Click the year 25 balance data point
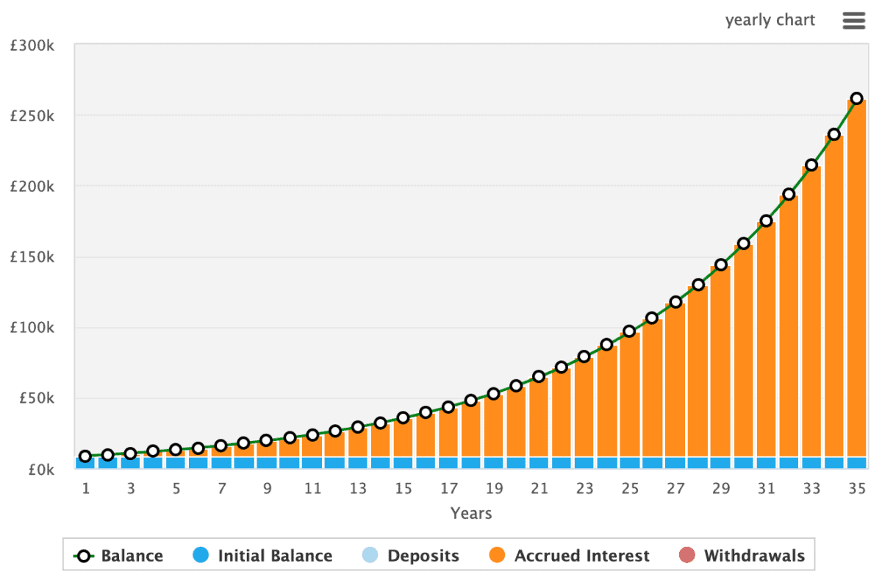Image resolution: width=882 pixels, height=588 pixels. pyautogui.click(x=629, y=331)
